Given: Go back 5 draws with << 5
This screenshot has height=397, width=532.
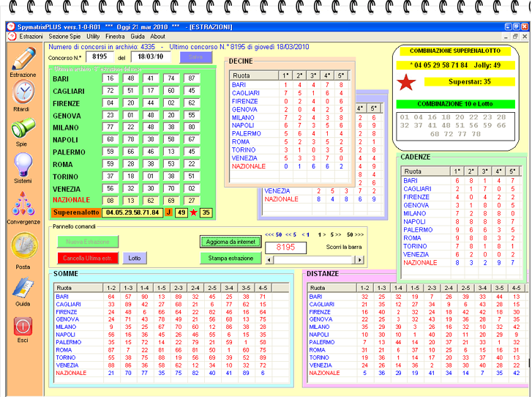Looking at the screenshot, I should [291, 234].
